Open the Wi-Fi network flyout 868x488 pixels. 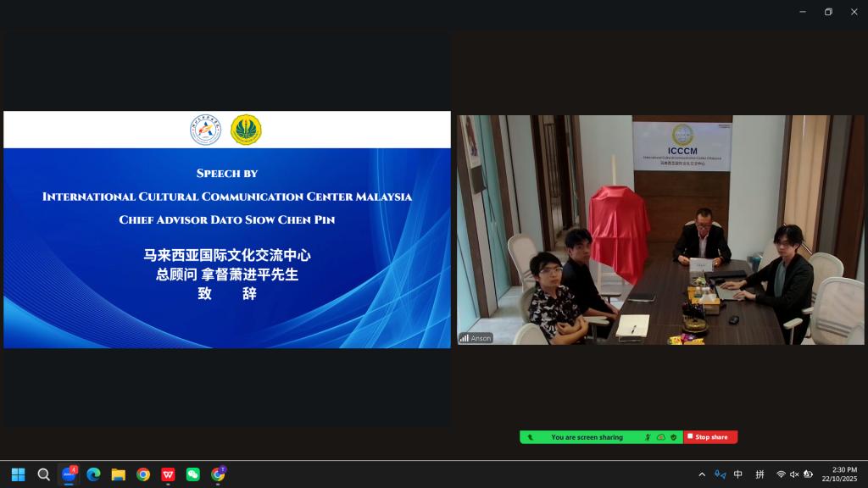tap(781, 474)
